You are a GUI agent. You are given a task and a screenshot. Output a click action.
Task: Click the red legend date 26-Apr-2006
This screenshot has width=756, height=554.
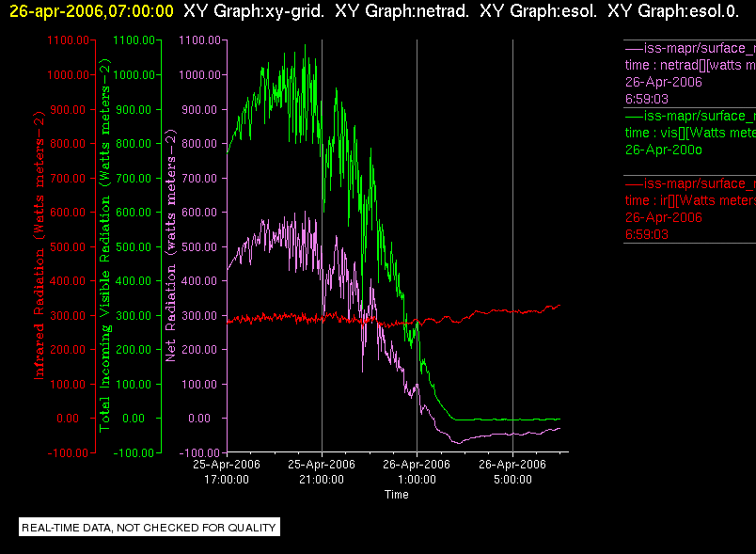(664, 217)
